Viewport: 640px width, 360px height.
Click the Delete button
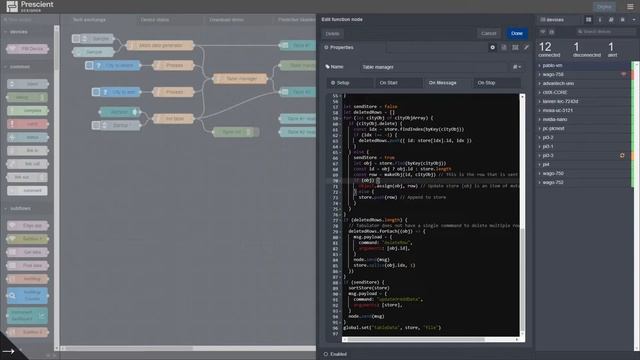point(332,34)
